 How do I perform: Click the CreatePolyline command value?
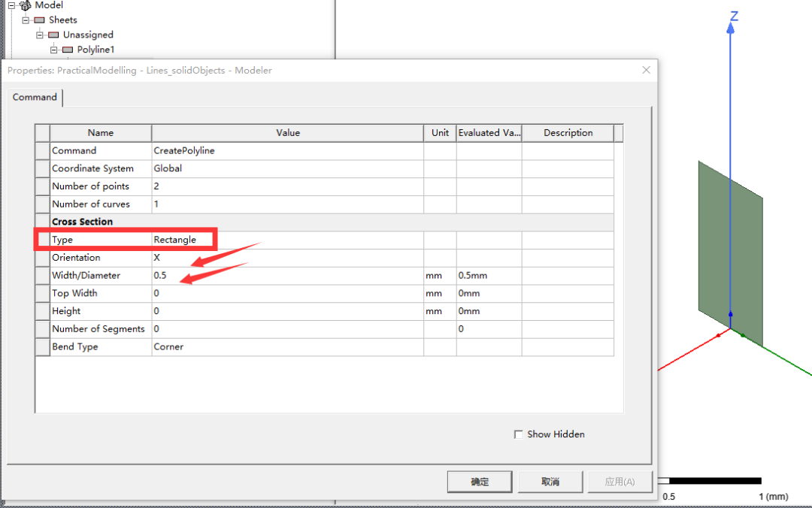pyautogui.click(x=287, y=151)
